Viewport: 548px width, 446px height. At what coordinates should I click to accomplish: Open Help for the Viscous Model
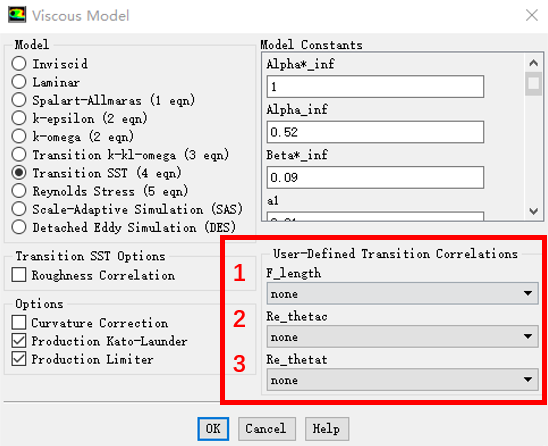tap(327, 429)
